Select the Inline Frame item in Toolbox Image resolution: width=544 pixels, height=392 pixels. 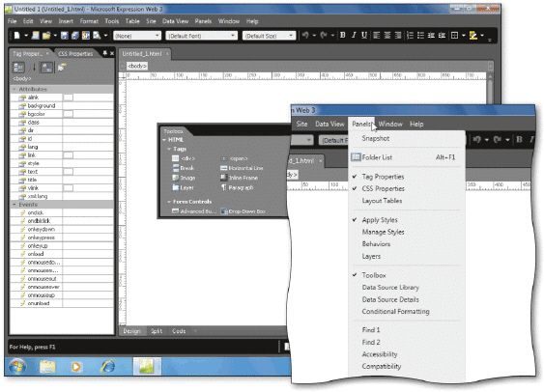tap(239, 178)
